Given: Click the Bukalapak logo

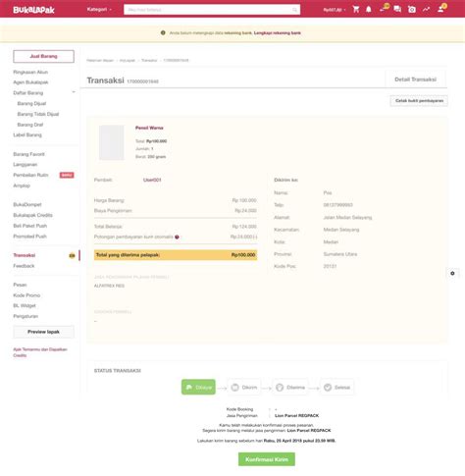Looking at the screenshot, I should click(x=33, y=10).
